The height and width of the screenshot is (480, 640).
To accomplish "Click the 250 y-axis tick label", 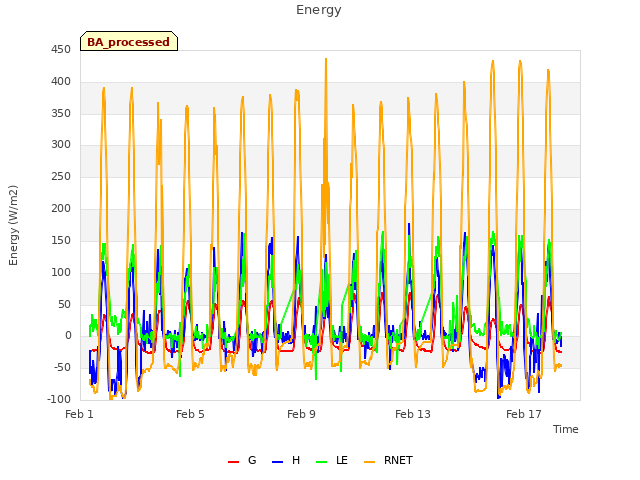I will pos(61,177).
